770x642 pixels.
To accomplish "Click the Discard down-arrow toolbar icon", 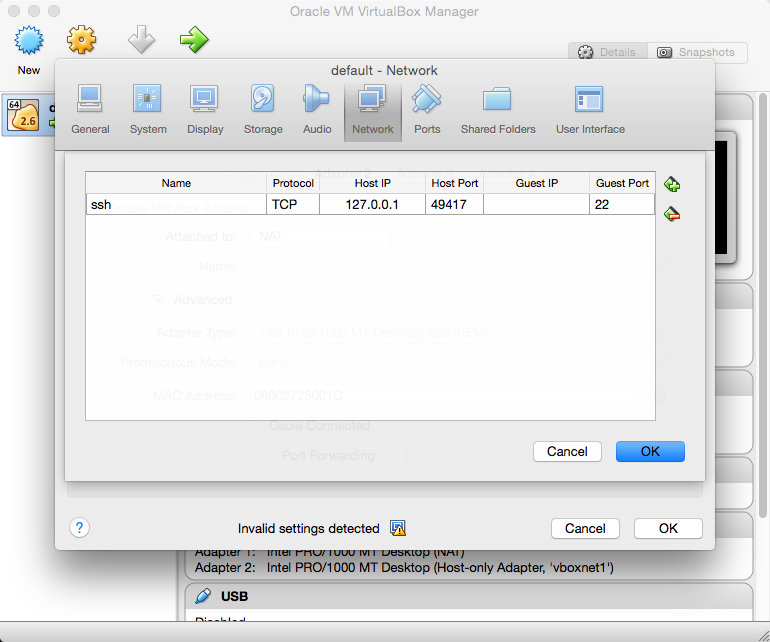I will tap(141, 40).
